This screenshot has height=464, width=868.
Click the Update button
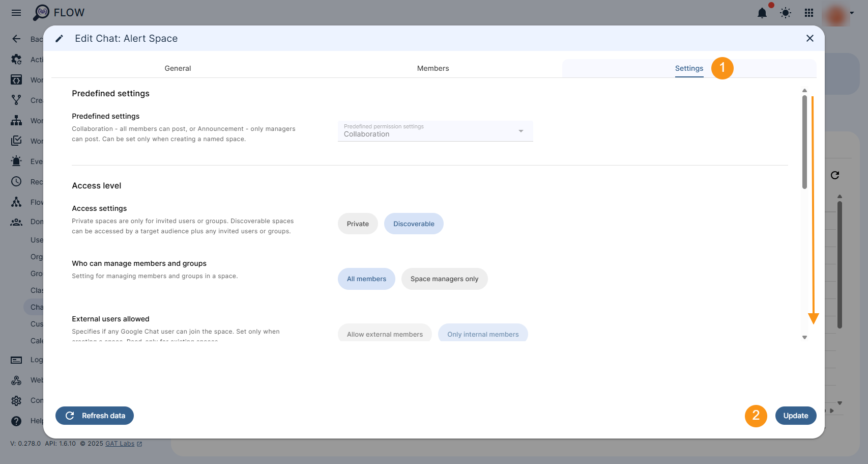pos(795,416)
